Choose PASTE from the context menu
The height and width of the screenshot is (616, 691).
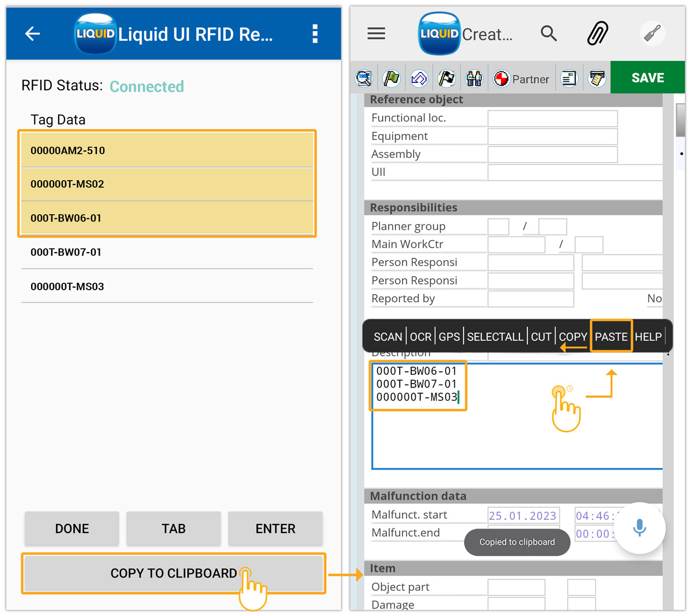611,336
